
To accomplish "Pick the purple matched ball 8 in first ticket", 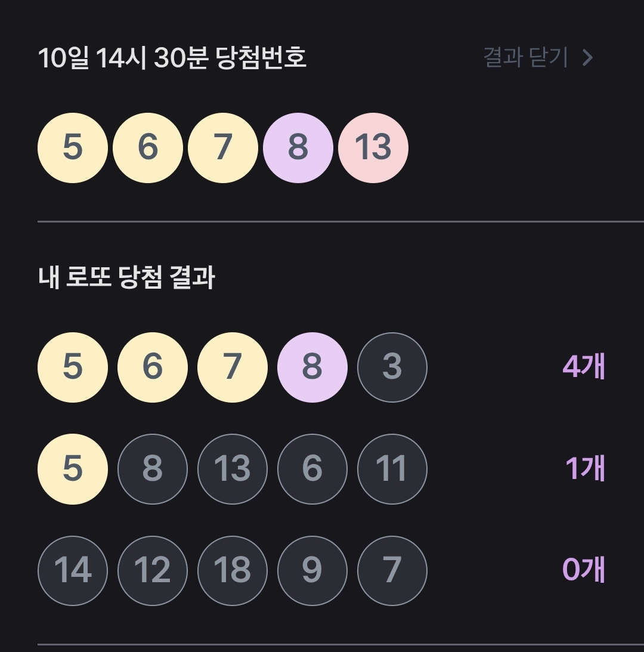I will (312, 367).
